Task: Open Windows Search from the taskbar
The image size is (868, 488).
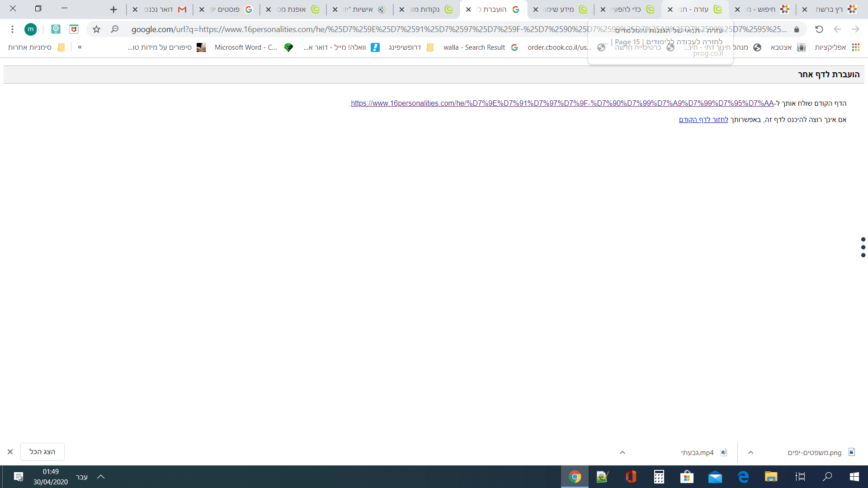Action: pyautogui.click(x=827, y=477)
